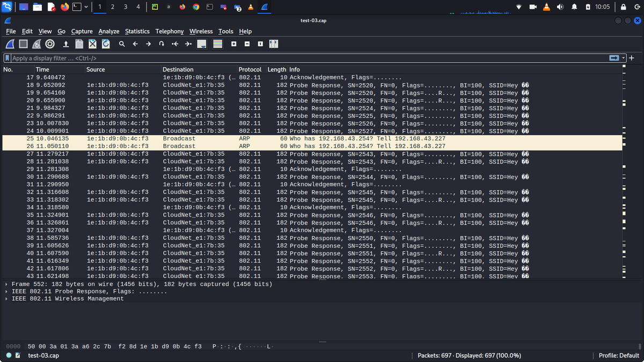
Task: Click the Info column header
Action: click(x=455, y=70)
